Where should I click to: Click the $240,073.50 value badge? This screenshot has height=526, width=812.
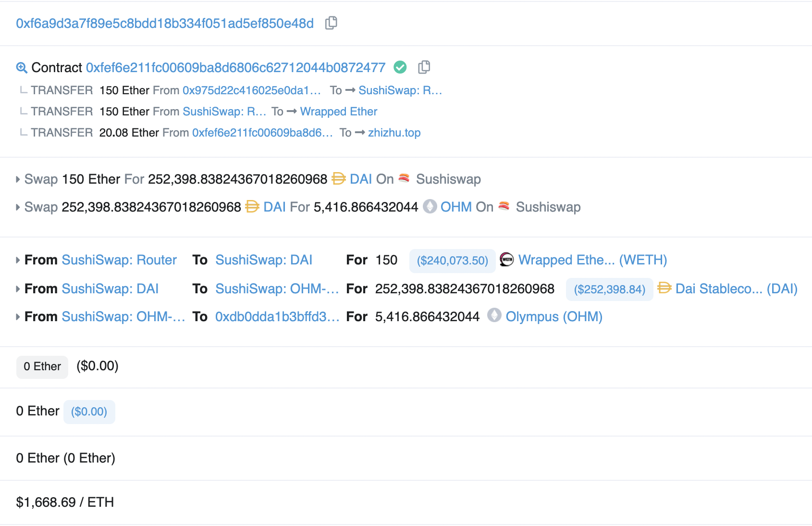452,261
